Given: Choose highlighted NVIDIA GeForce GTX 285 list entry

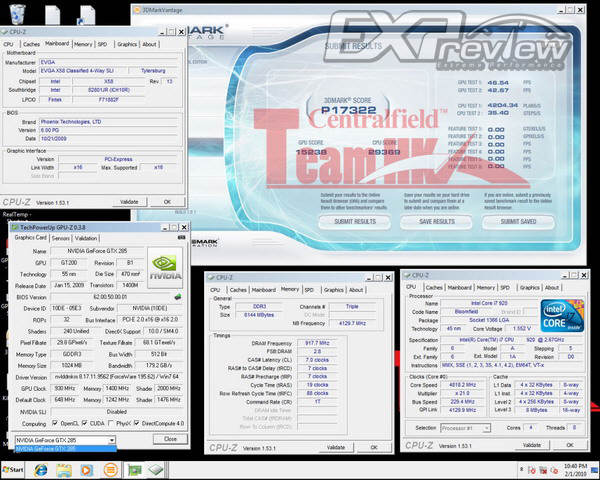Looking at the screenshot, I should [65, 449].
